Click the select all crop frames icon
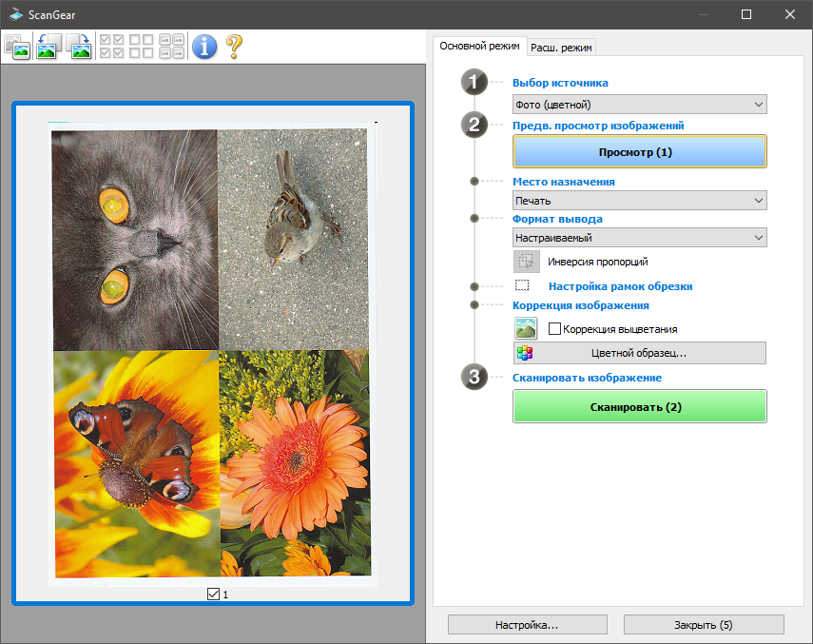This screenshot has height=644, width=813. tap(171, 47)
